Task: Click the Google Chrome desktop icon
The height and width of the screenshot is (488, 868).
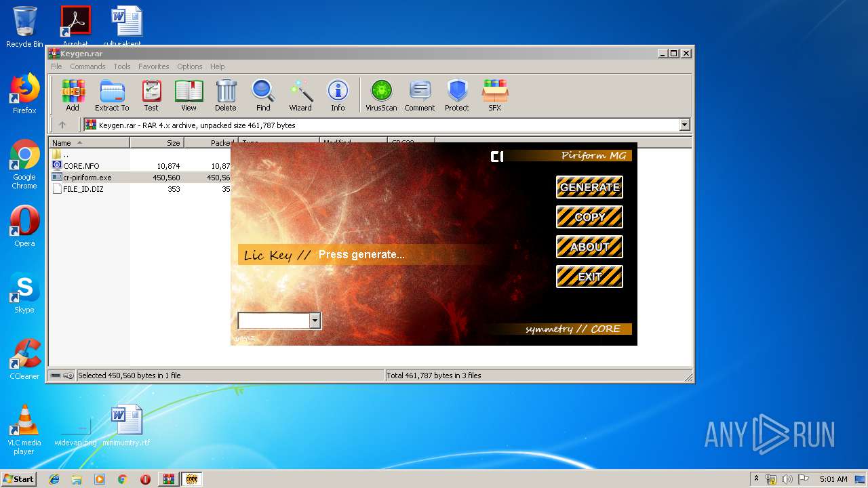Action: 24,164
